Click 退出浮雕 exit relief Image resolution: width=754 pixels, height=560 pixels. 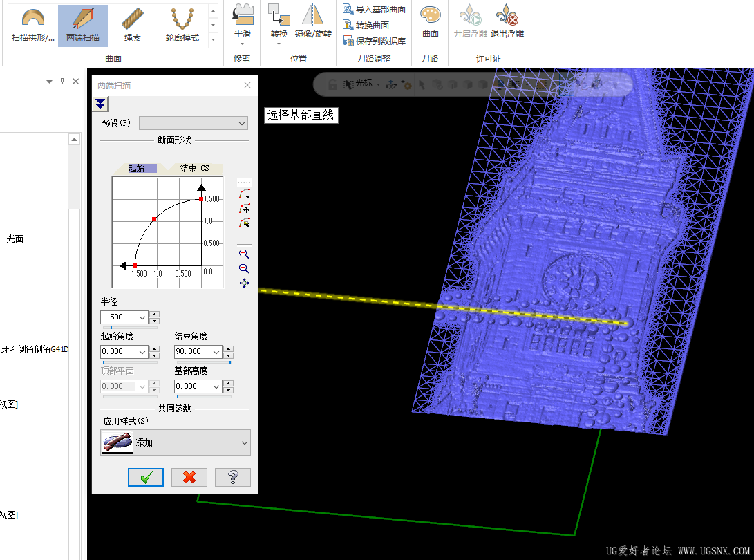click(x=507, y=21)
